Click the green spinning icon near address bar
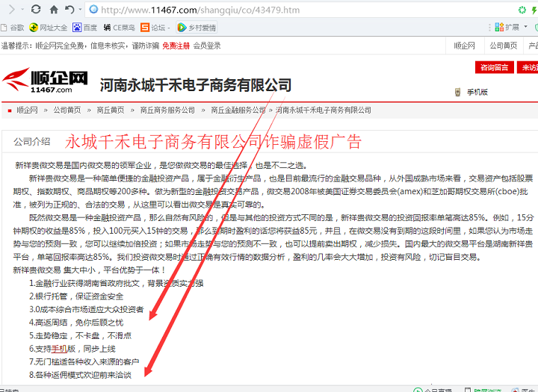The image size is (538, 392). pos(522,10)
